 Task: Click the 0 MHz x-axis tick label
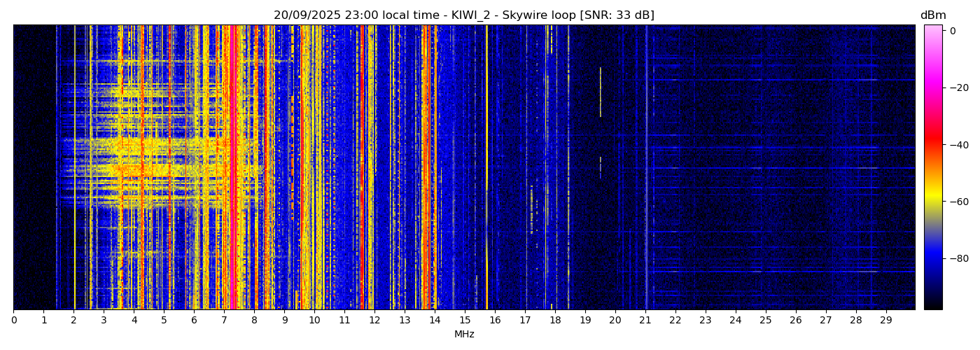tap(13, 321)
